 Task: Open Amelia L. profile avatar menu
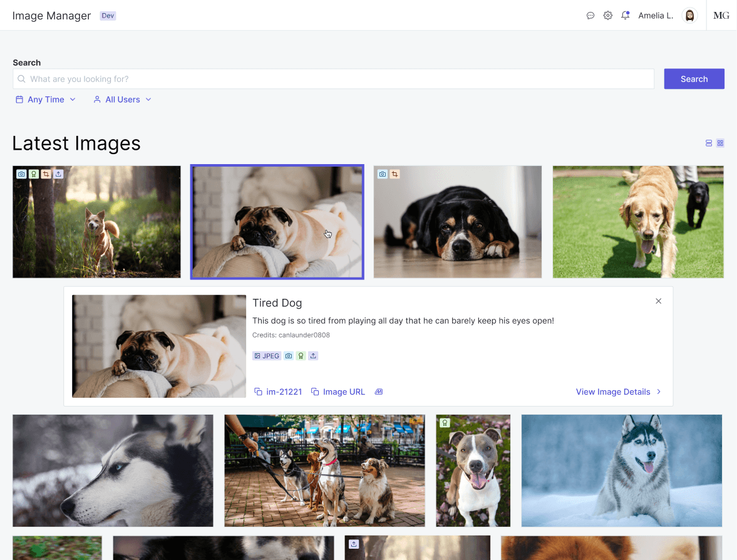689,16
